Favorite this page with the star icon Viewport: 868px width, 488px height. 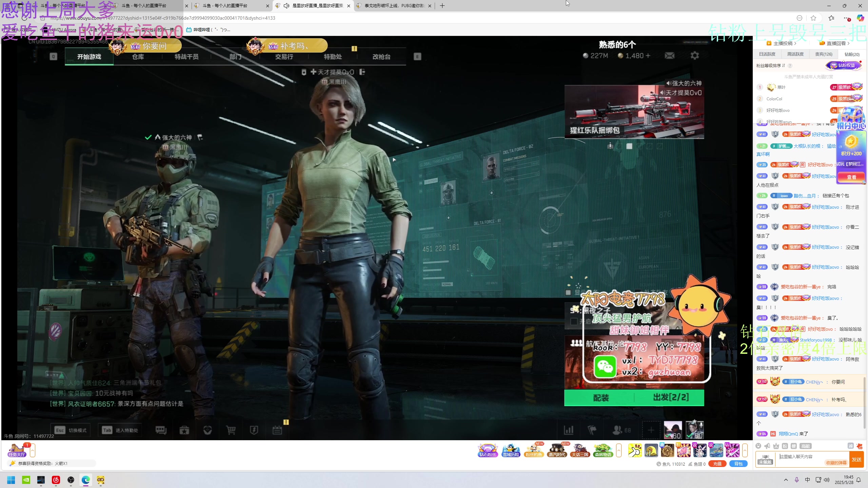813,18
